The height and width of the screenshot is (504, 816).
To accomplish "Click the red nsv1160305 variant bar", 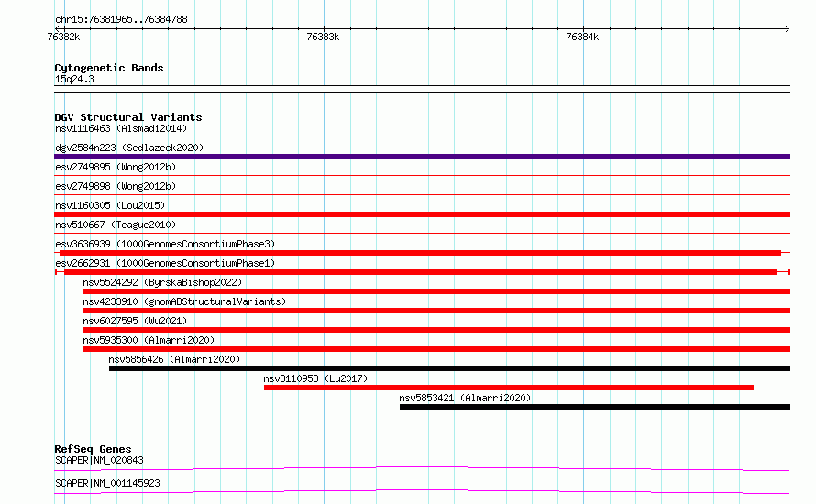I will coord(422,214).
